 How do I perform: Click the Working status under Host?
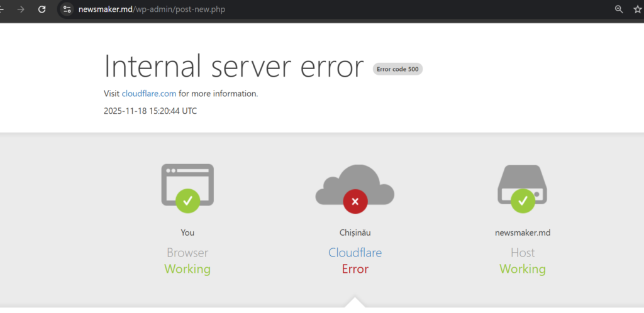pos(523,269)
